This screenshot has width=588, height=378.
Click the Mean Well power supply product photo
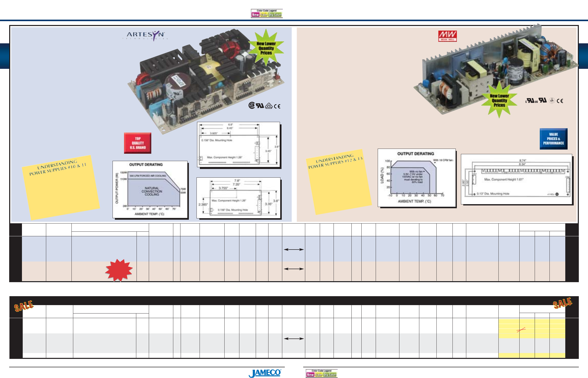(496, 69)
